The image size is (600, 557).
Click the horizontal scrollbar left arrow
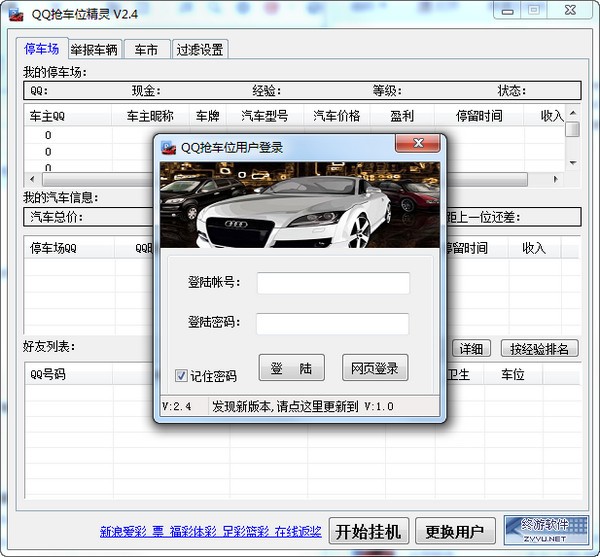click(x=31, y=179)
